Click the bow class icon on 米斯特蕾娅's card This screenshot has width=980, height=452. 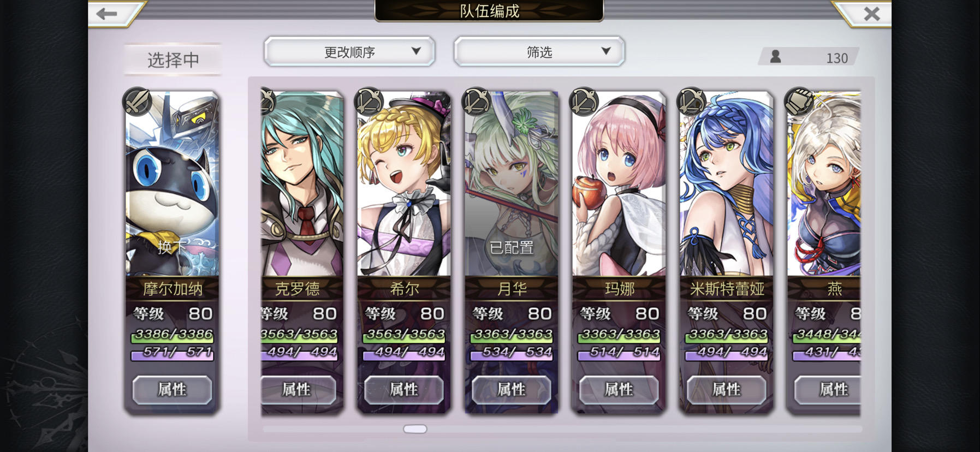coord(691,102)
